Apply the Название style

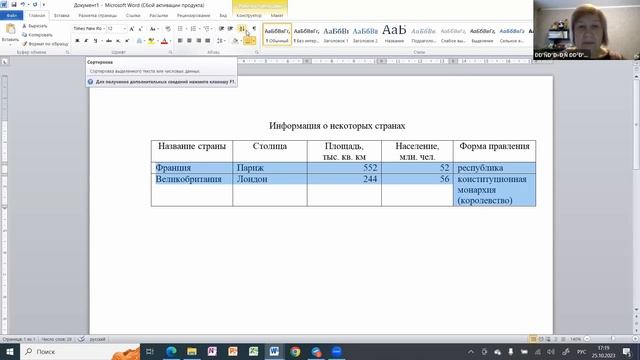[x=394, y=34]
